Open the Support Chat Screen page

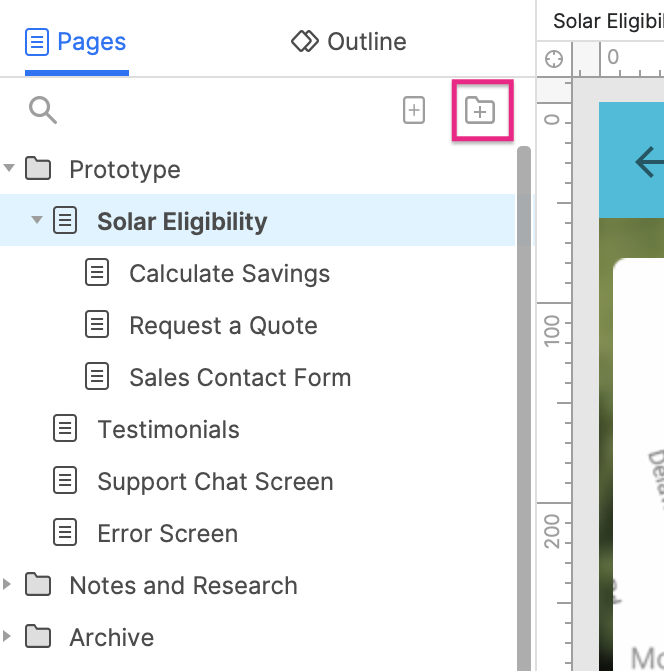[x=215, y=481]
